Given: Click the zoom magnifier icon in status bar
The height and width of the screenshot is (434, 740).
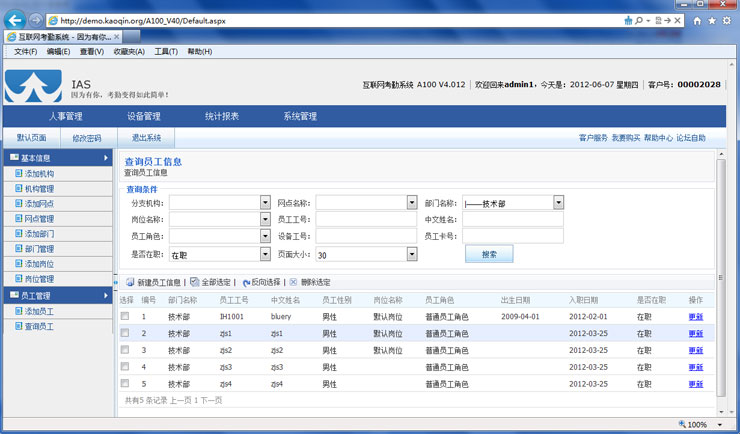Looking at the screenshot, I should [x=682, y=424].
